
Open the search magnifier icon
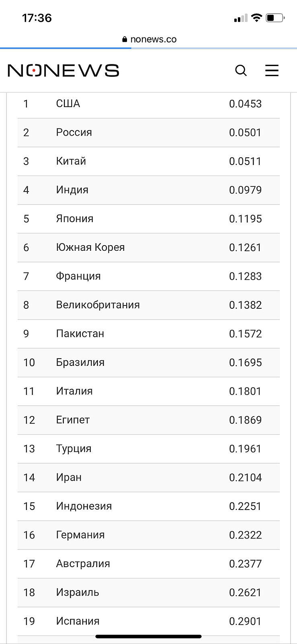(241, 70)
